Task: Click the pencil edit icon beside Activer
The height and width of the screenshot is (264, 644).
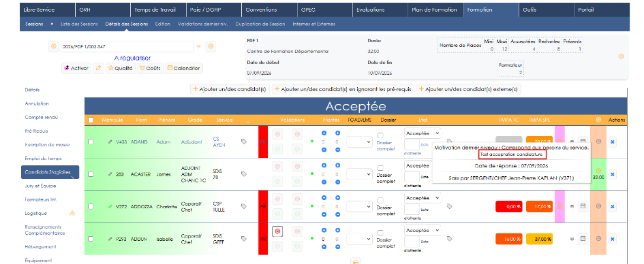Action: click(97, 69)
